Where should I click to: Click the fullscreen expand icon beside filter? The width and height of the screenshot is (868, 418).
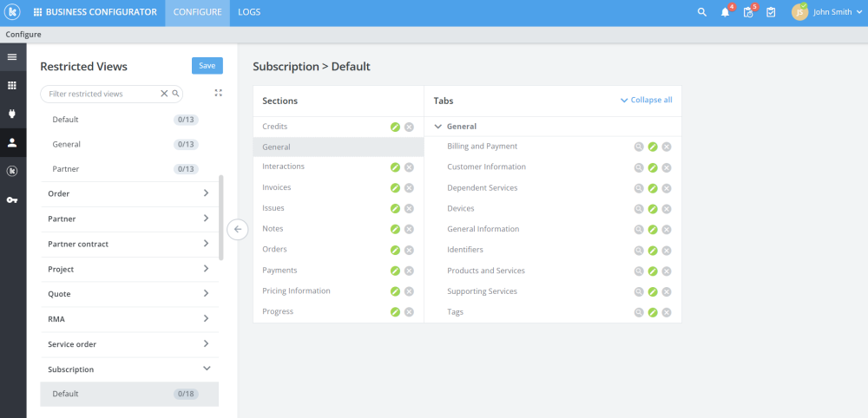tap(218, 93)
